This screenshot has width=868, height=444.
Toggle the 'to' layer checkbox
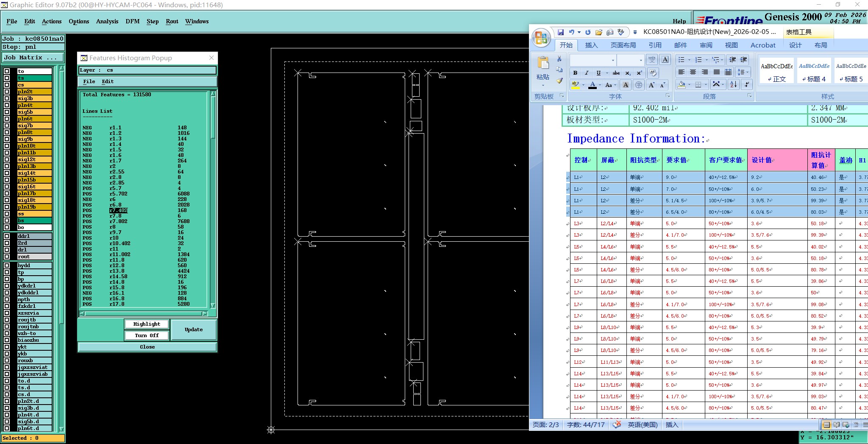click(7, 71)
